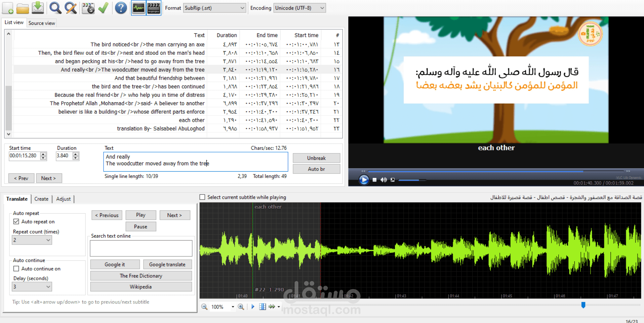Click < Previous in Translate panel
This screenshot has width=644, height=323.
107,215
